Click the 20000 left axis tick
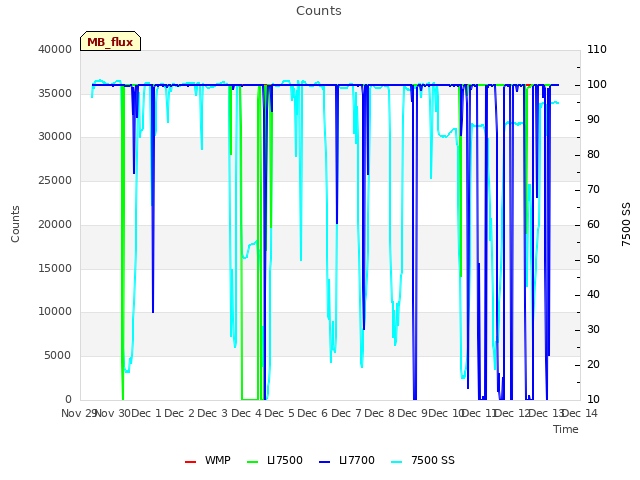 55,224
